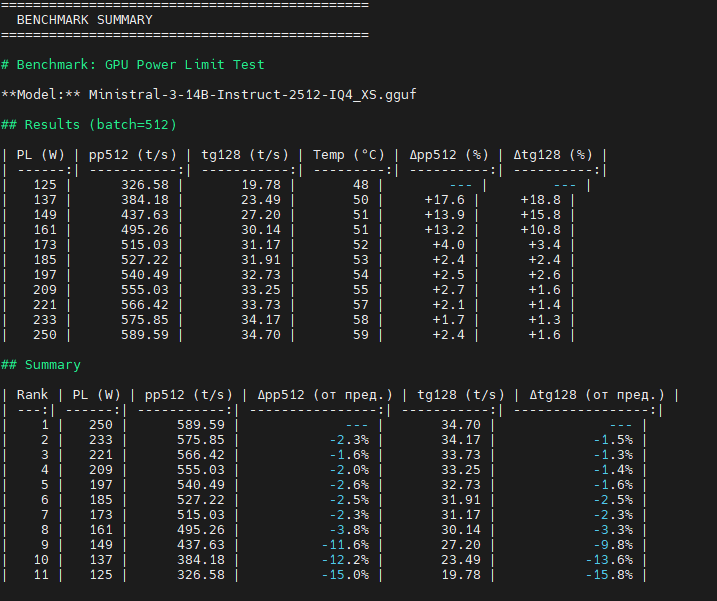Click the Δpp512 value +2.7
The width and height of the screenshot is (717, 601).
(449, 290)
